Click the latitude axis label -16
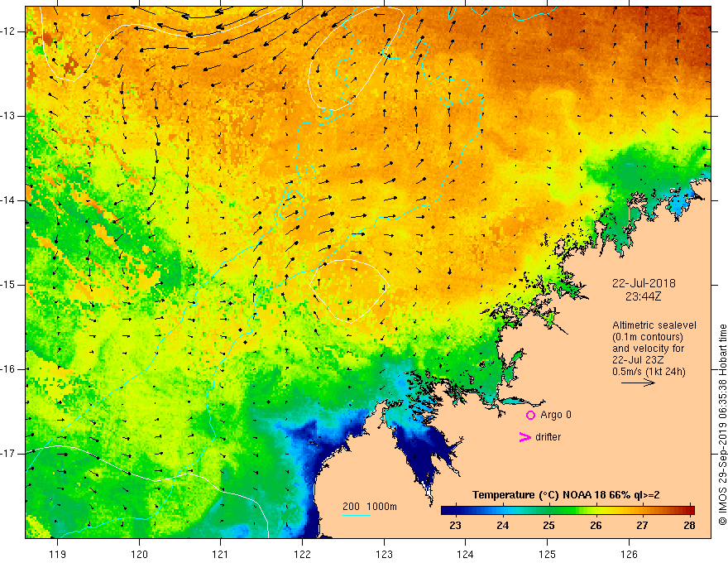This screenshot has height=563, width=728. [x=8, y=369]
